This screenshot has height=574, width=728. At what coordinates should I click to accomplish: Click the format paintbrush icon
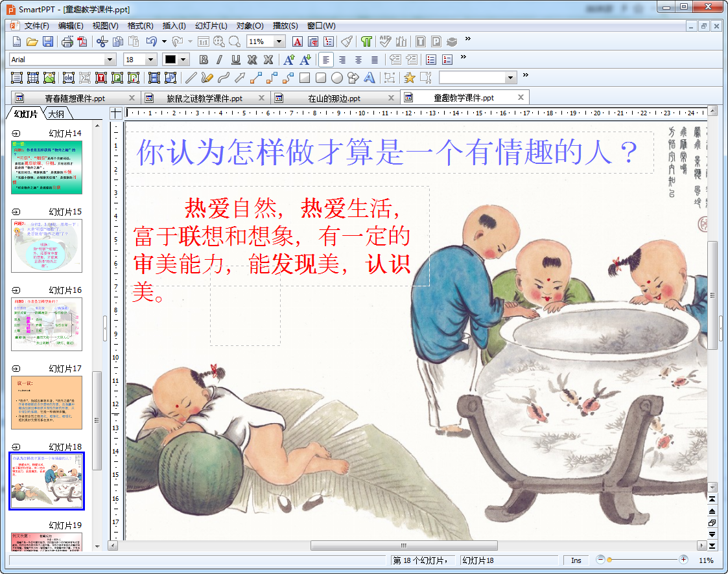tap(347, 41)
